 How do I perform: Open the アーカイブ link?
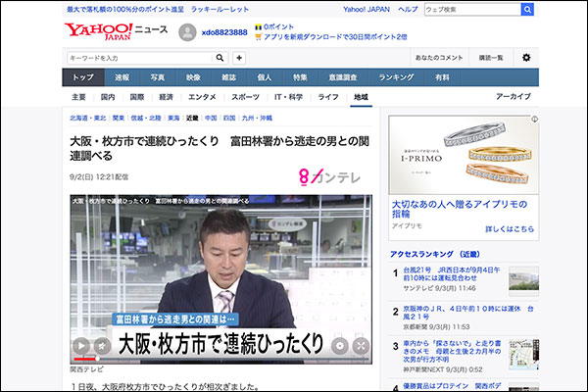pyautogui.click(x=514, y=98)
